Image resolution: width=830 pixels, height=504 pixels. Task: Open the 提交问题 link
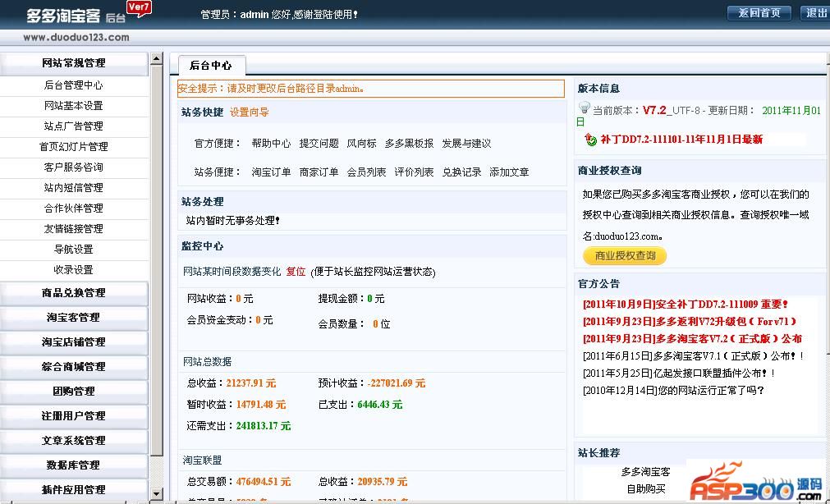(x=319, y=144)
